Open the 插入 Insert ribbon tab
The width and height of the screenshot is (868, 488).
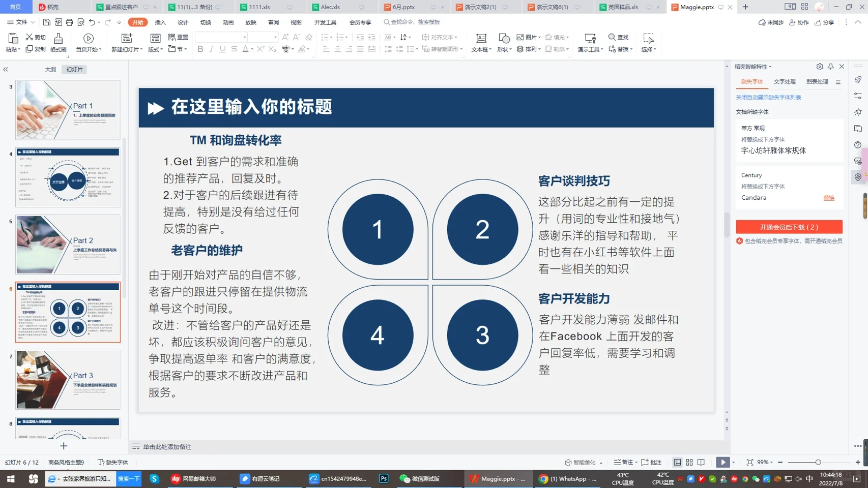tap(160, 22)
